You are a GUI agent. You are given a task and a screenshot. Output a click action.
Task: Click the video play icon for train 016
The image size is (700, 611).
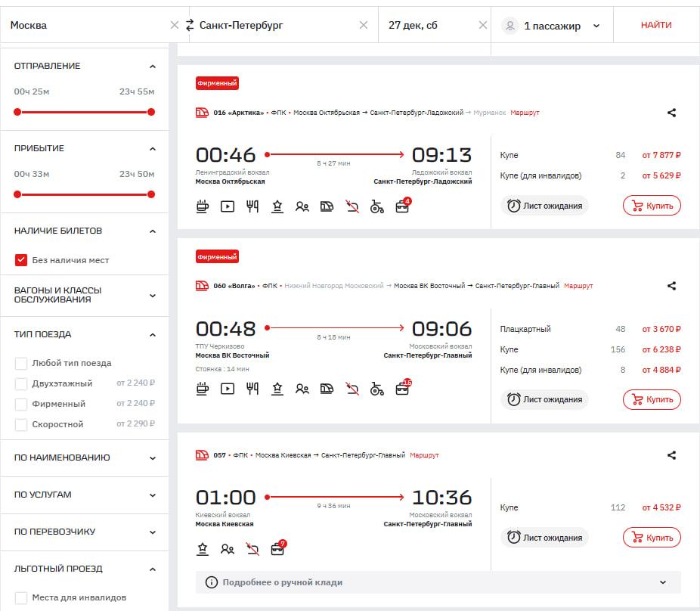click(228, 206)
